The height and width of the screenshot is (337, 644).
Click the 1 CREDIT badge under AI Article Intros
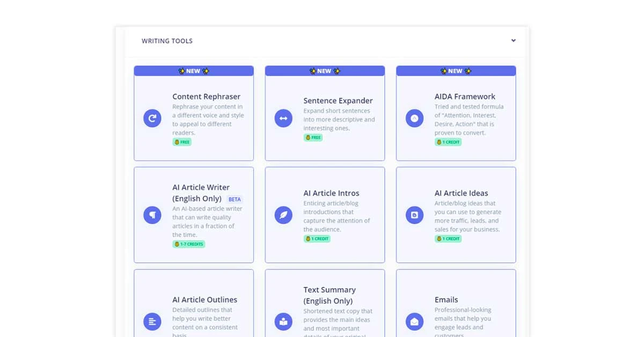point(317,239)
